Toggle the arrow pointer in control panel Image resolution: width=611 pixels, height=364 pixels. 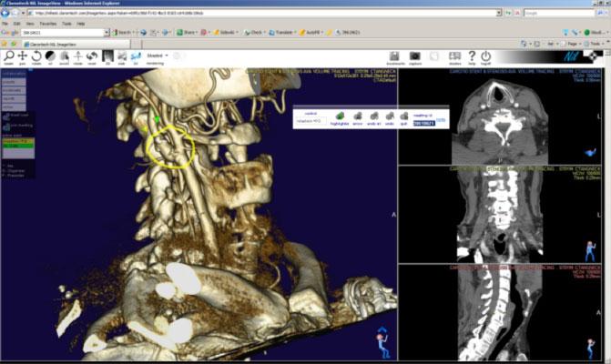(358, 117)
